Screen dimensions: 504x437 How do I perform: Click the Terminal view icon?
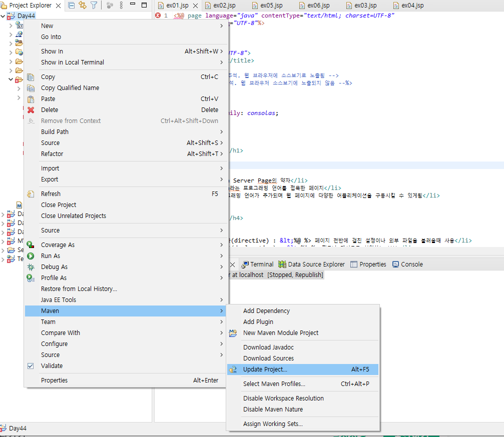pos(245,264)
